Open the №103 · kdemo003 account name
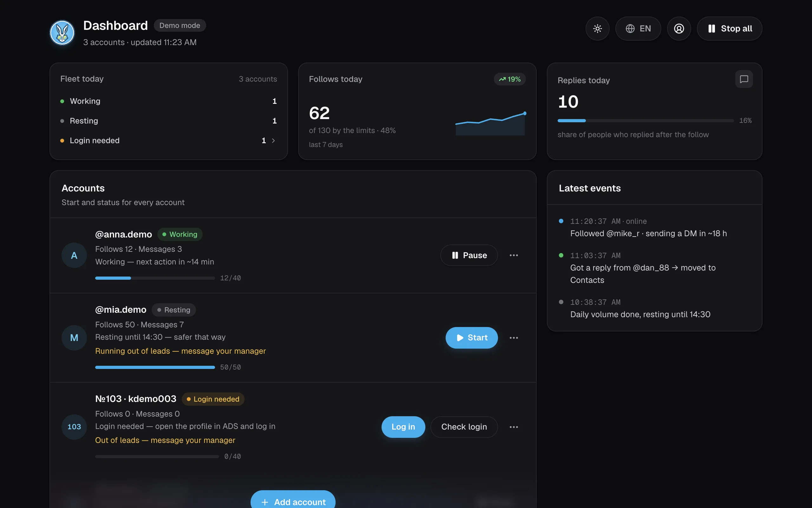This screenshot has height=508, width=812. (135, 399)
